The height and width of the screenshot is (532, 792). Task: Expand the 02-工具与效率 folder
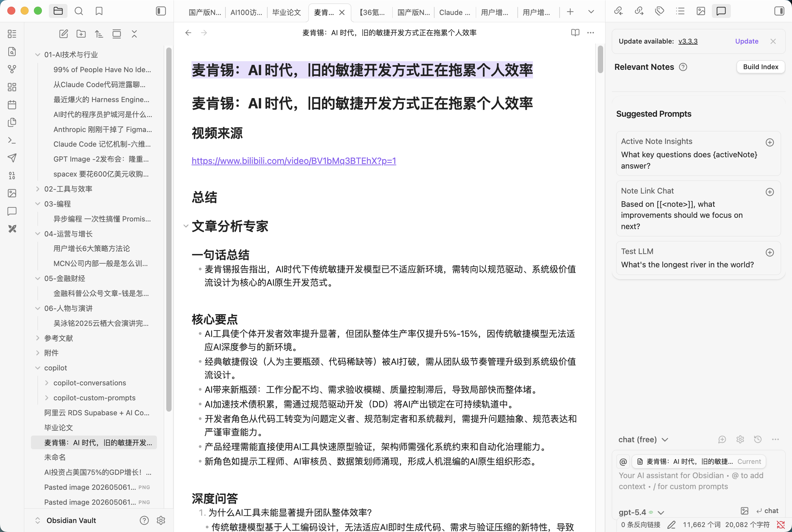[38, 189]
